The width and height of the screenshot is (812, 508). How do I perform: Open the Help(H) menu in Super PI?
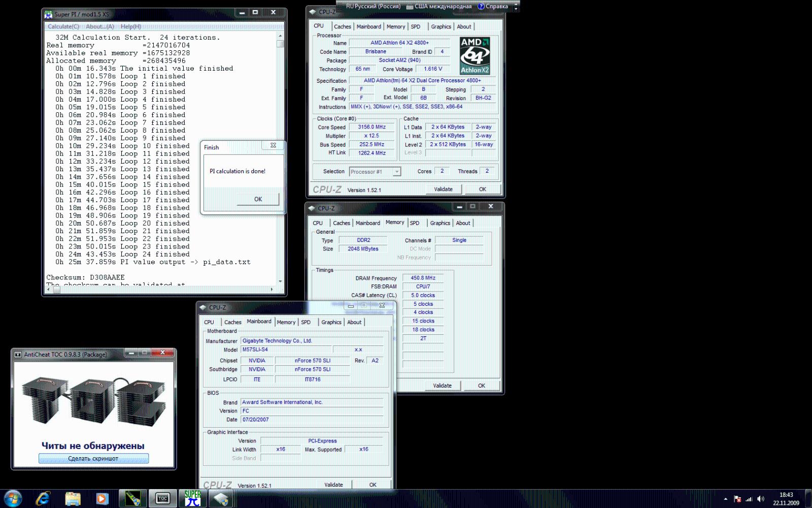tap(130, 26)
